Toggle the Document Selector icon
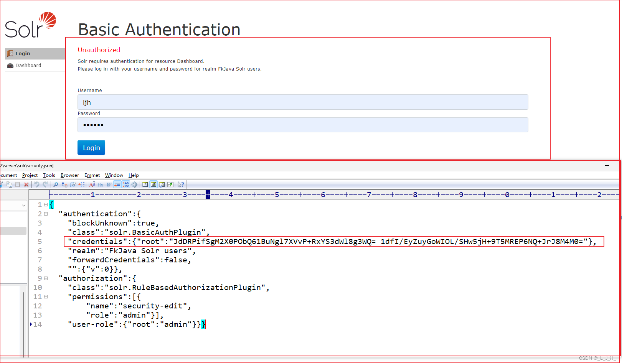622x364 pixels. pyautogui.click(x=153, y=184)
